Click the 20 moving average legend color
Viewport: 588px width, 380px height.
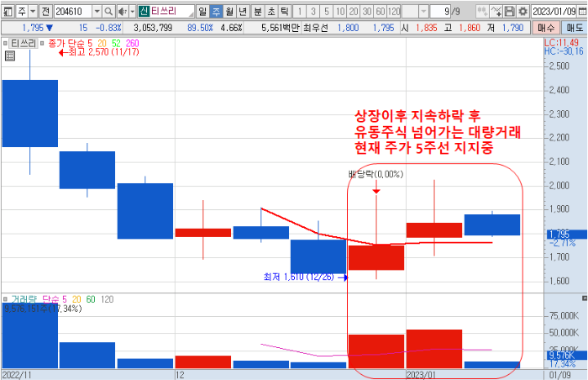point(102,44)
